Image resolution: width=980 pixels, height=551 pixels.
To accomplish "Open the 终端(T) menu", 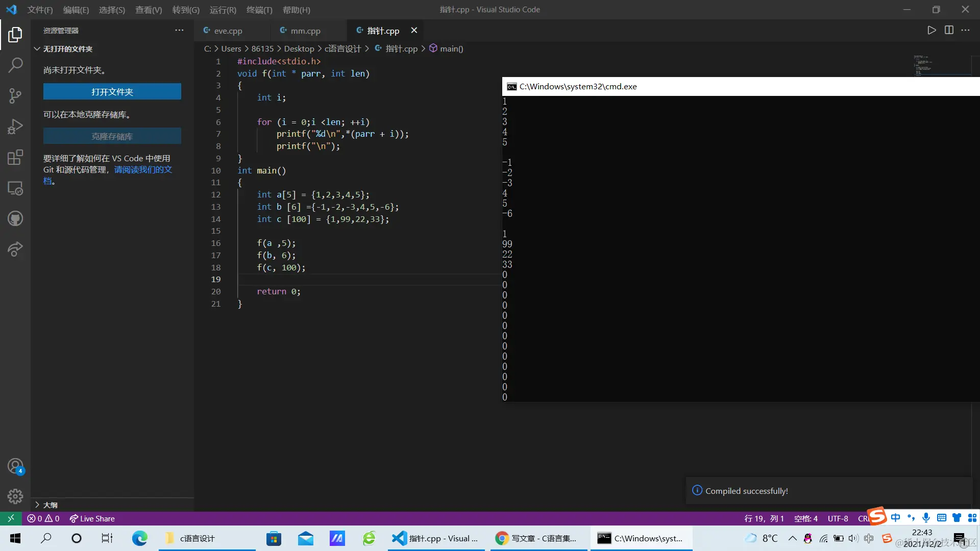I will click(x=259, y=10).
